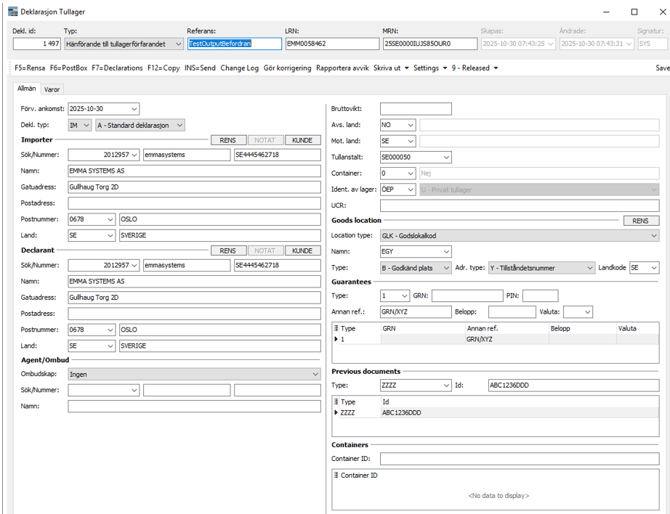This screenshot has height=514, width=670.
Task: Switch to the Varor tab
Action: coord(51,89)
